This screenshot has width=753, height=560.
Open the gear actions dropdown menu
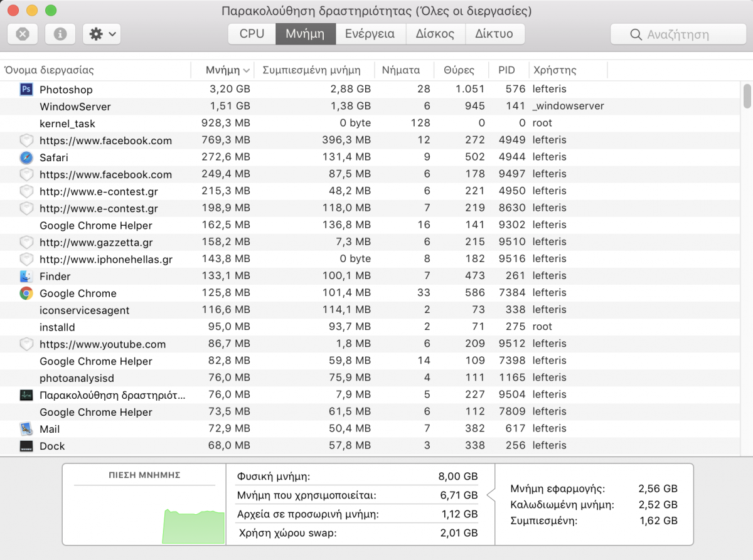click(102, 34)
